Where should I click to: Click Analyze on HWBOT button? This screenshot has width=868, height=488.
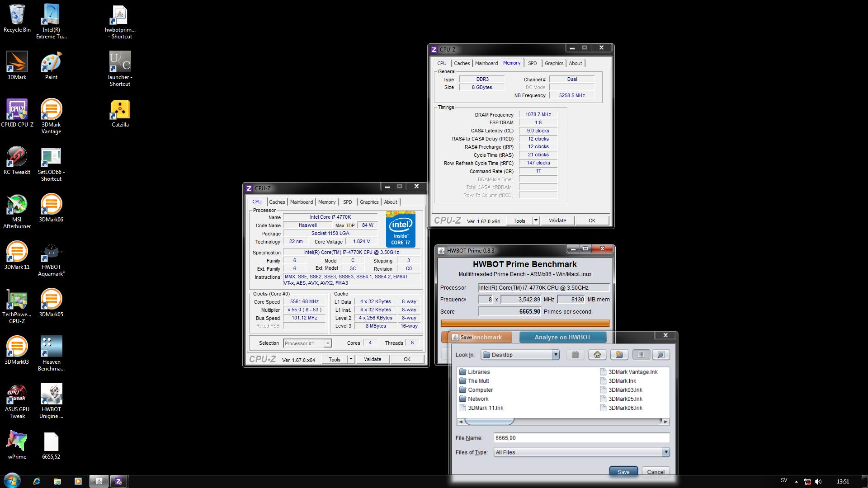pos(563,337)
